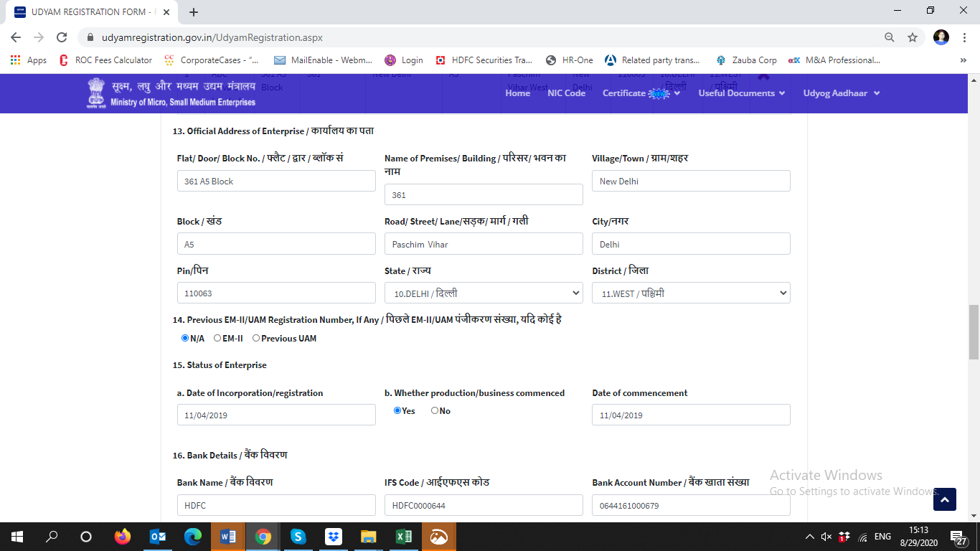The width and height of the screenshot is (980, 551).
Task: Click the Firefox taskbar icon
Action: click(123, 537)
